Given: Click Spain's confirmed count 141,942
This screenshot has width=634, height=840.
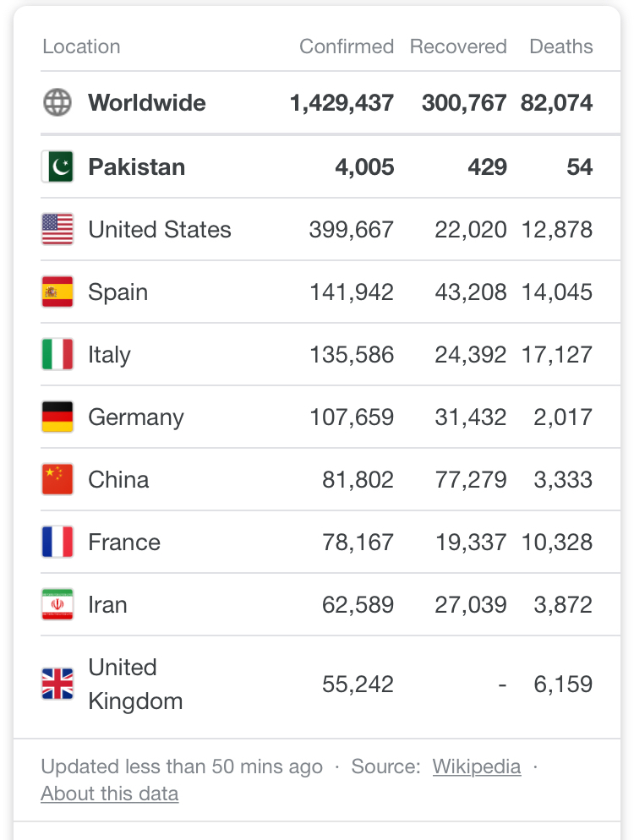Looking at the screenshot, I should 353,292.
